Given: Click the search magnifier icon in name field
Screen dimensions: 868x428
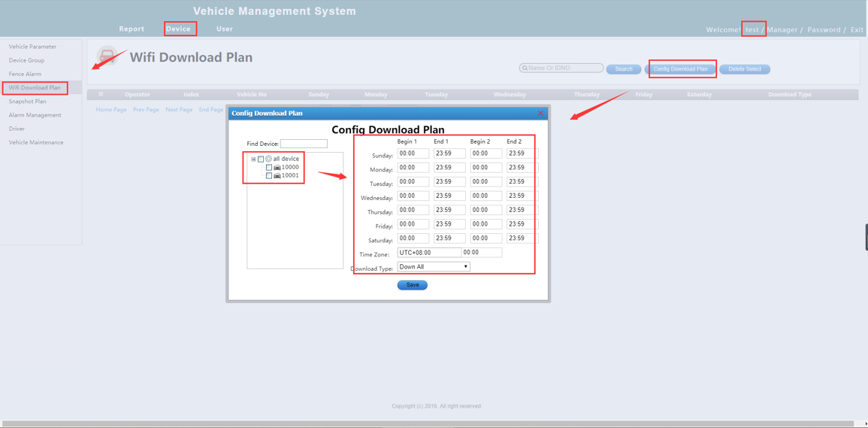Looking at the screenshot, I should pos(524,68).
